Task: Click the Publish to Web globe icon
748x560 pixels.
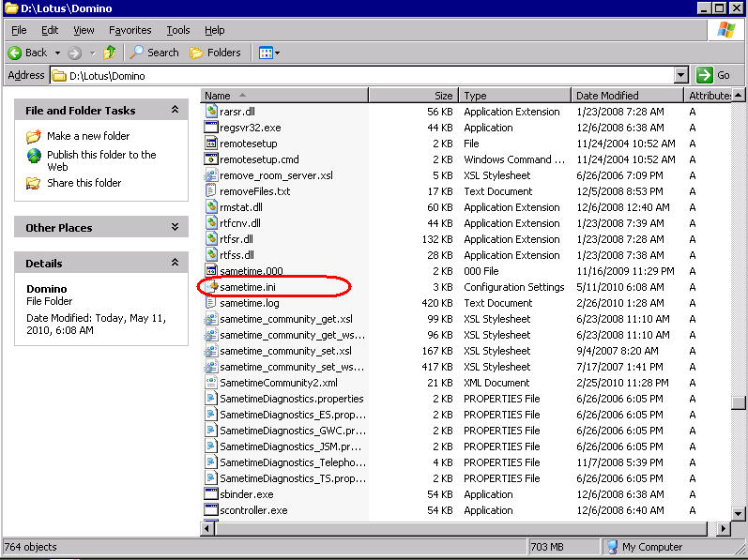Action: point(34,156)
